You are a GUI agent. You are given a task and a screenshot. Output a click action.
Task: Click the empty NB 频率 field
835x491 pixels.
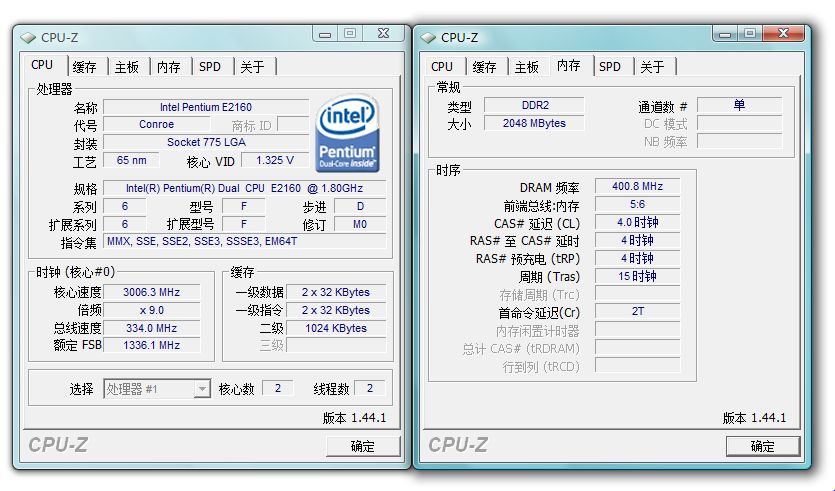[x=740, y=141]
